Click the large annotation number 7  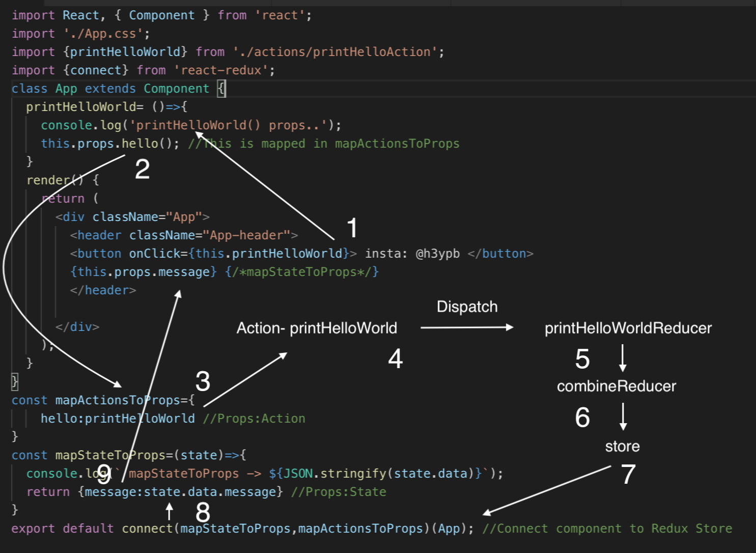(628, 474)
